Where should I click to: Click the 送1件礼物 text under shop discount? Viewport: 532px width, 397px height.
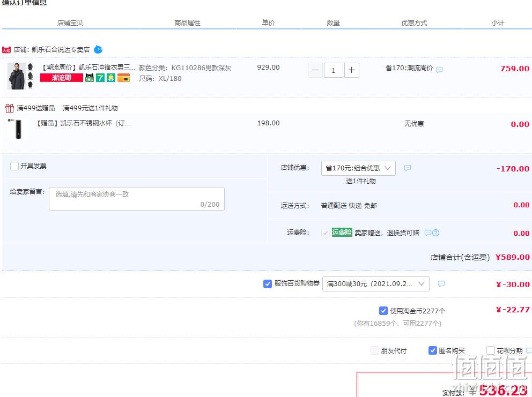pos(361,181)
